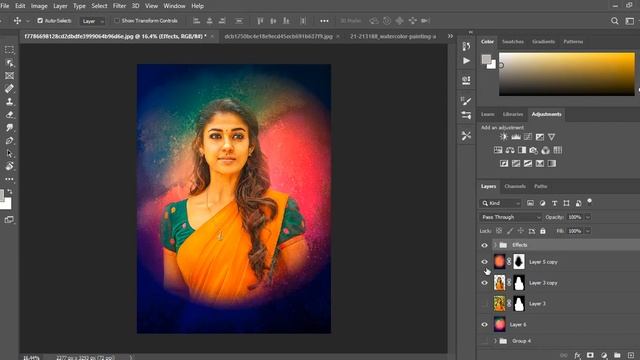Open the Image menu
The image size is (640, 360).
coord(39,6)
